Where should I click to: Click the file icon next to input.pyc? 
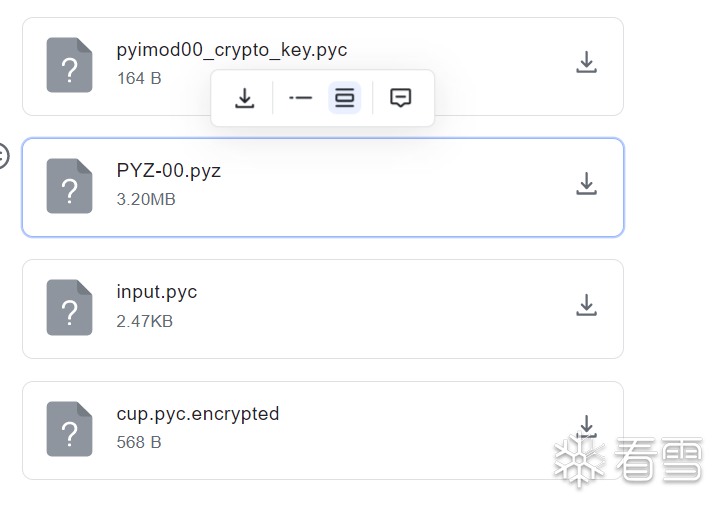[69, 309]
